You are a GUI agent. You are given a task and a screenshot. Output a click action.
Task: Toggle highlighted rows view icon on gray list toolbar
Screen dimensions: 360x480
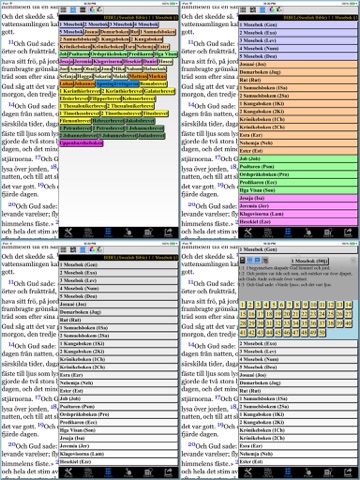click(x=83, y=250)
